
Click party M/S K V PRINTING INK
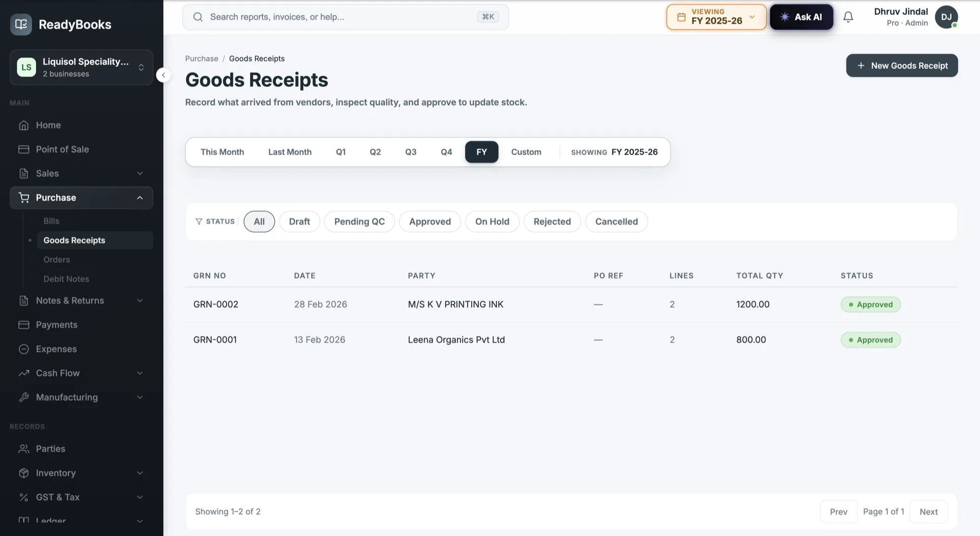pyautogui.click(x=455, y=304)
